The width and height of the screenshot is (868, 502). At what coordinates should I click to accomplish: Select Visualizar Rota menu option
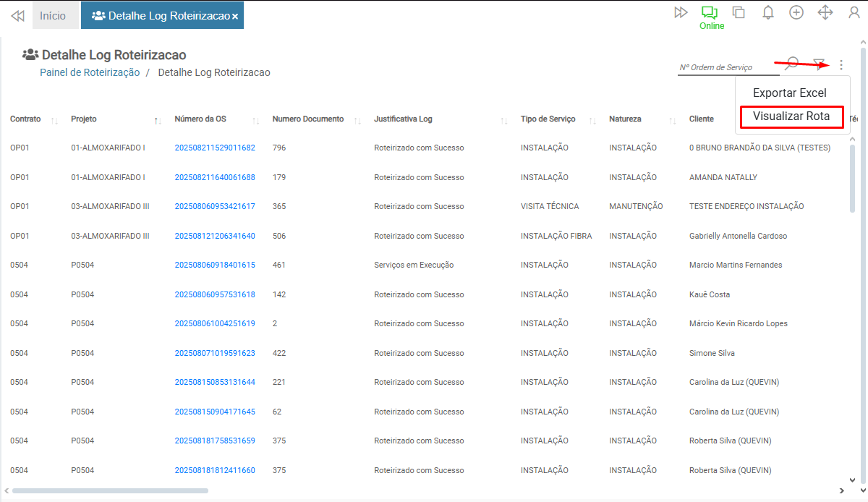791,116
